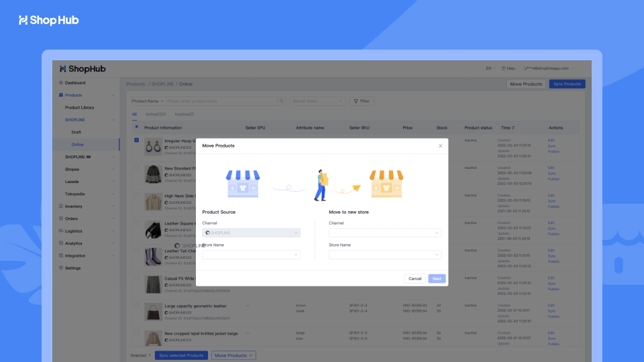Image resolution: width=644 pixels, height=362 pixels.
Task: Open Store Name dropdown under Product Source
Action: click(x=251, y=255)
